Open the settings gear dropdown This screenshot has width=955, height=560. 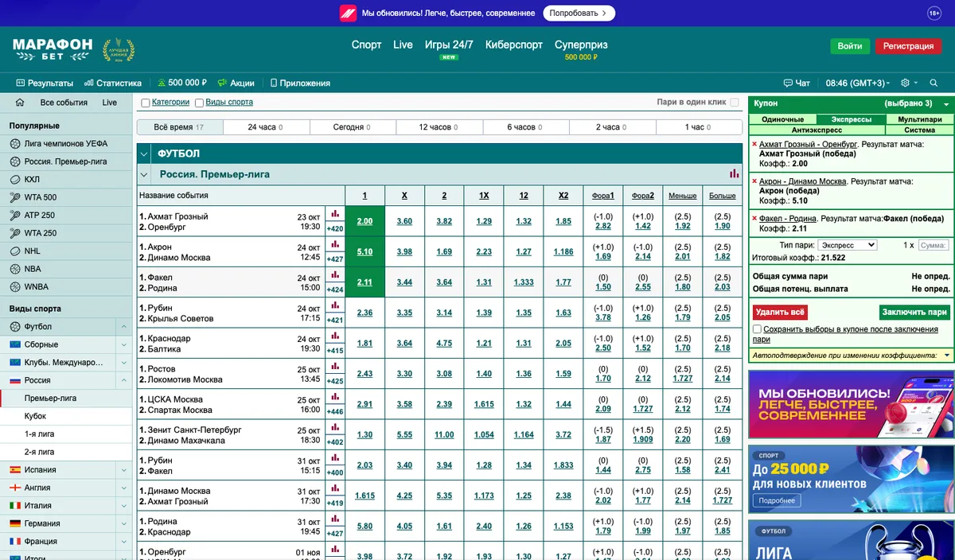coord(909,83)
